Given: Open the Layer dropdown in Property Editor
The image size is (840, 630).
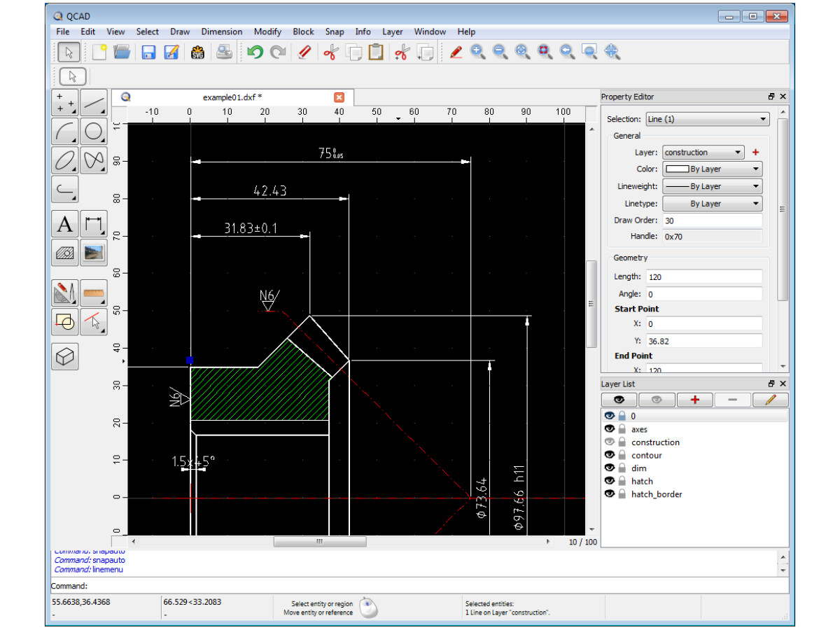Looking at the screenshot, I should (x=703, y=153).
